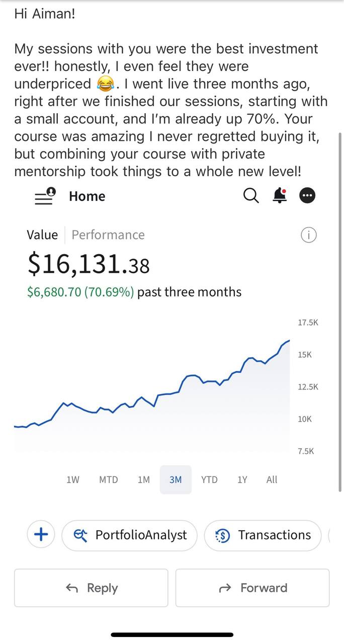This screenshot has width=344, height=644.
Task: Tap the search magnifier icon
Action: (251, 196)
